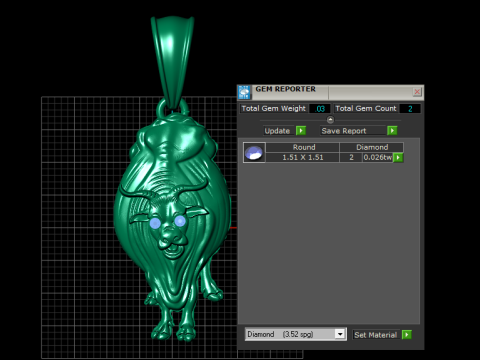The height and width of the screenshot is (360, 480).
Task: Click the 'Total Gem Weight' label
Action: click(274, 109)
